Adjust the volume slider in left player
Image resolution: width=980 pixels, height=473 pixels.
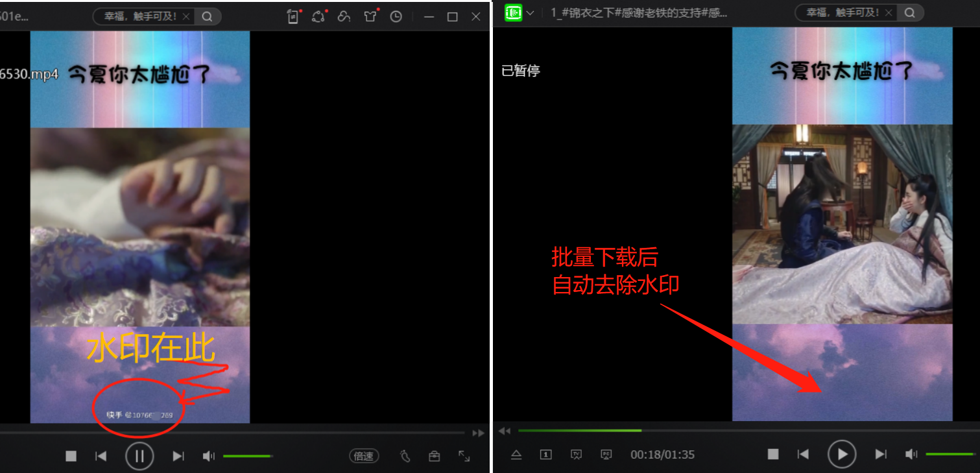click(248, 456)
